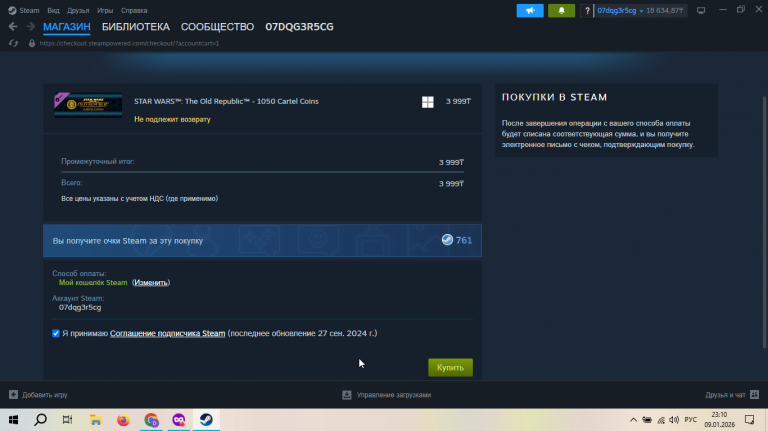Open the bell notifications button
The image size is (768, 431).
[561, 10]
